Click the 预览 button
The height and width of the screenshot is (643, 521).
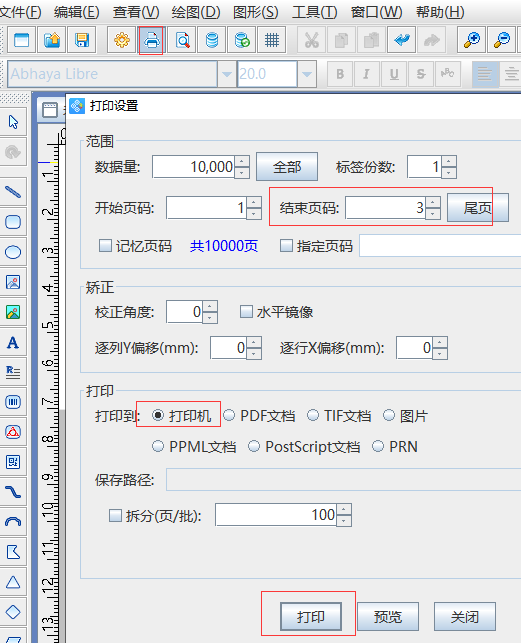tap(388, 616)
